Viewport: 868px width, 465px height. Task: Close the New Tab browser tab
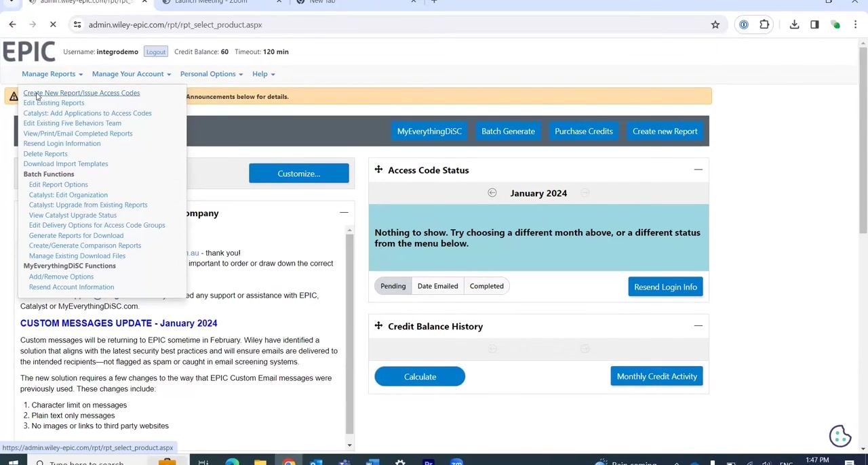click(414, 2)
